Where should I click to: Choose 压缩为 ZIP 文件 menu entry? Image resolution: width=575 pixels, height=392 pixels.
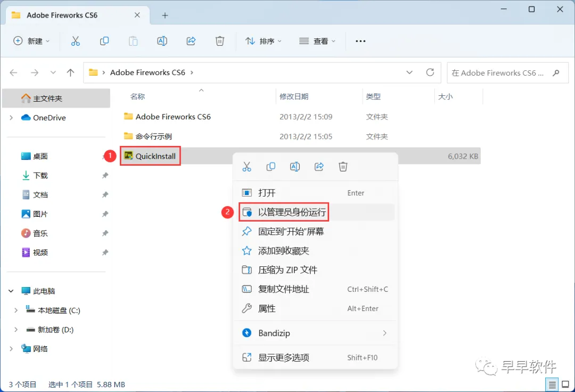click(315, 270)
